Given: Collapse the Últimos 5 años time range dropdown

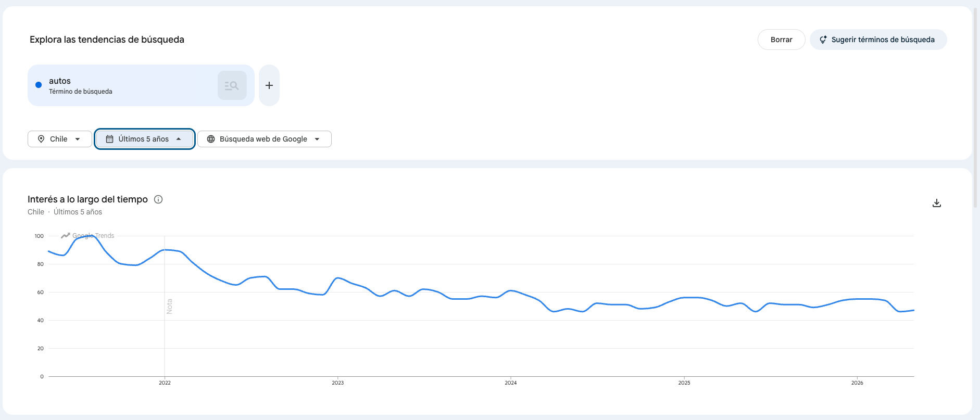Looking at the screenshot, I should [x=179, y=139].
